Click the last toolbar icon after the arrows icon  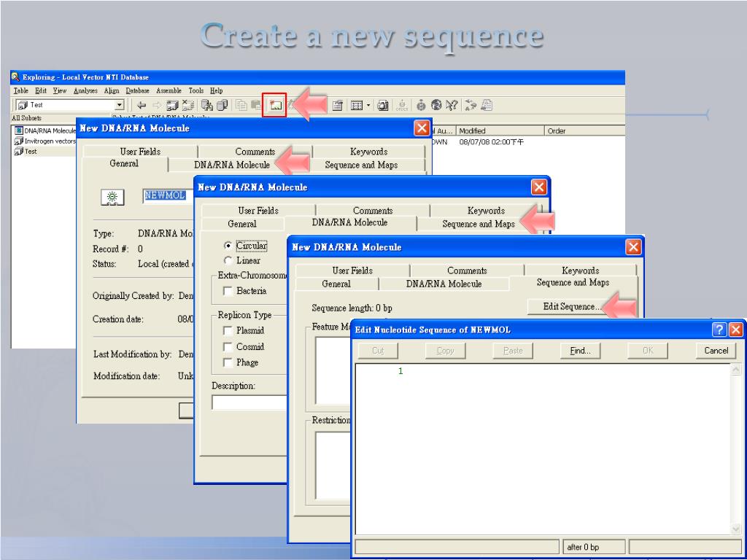[487, 105]
